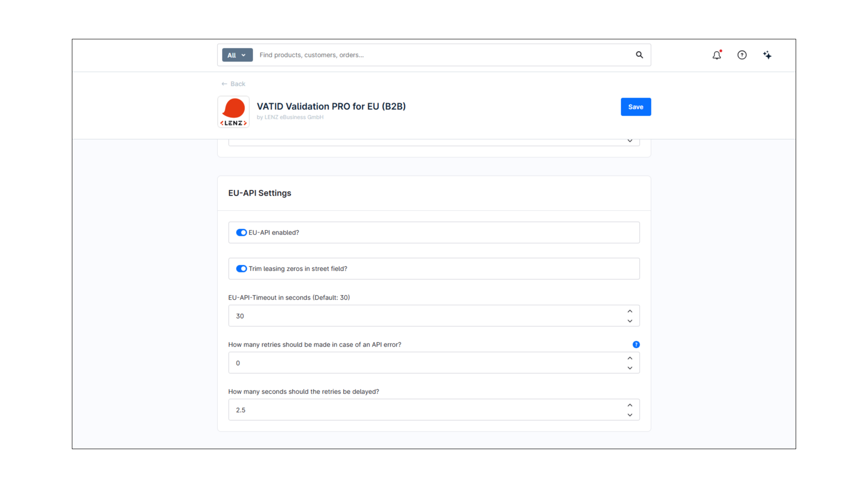Click the blue retries help tooltip icon
868x488 pixels.
636,344
